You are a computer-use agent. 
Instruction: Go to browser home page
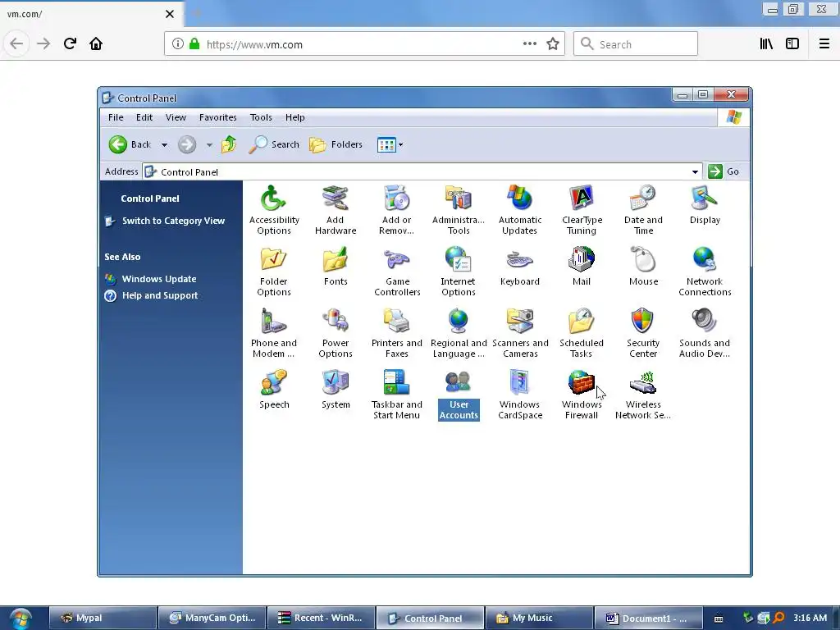[96, 43]
